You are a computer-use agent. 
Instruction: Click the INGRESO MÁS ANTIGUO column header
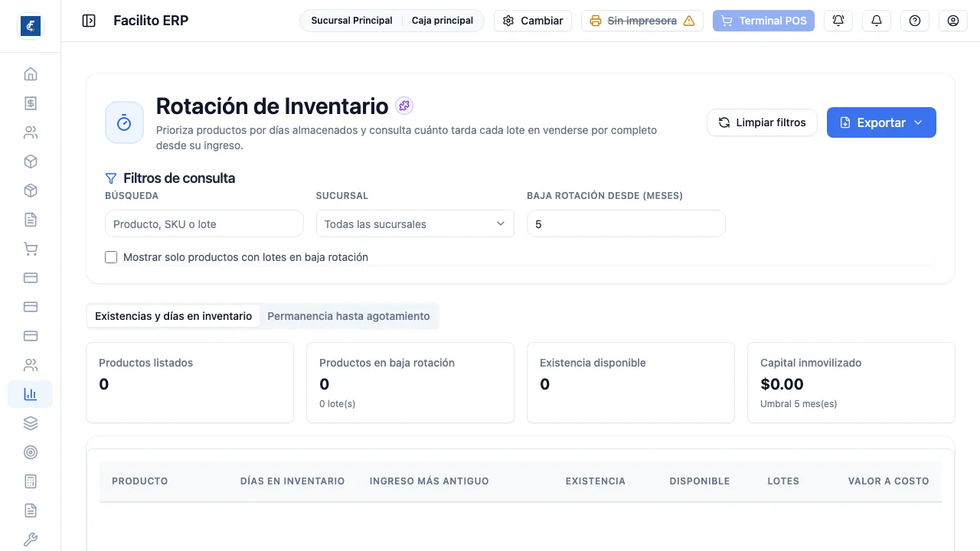429,481
